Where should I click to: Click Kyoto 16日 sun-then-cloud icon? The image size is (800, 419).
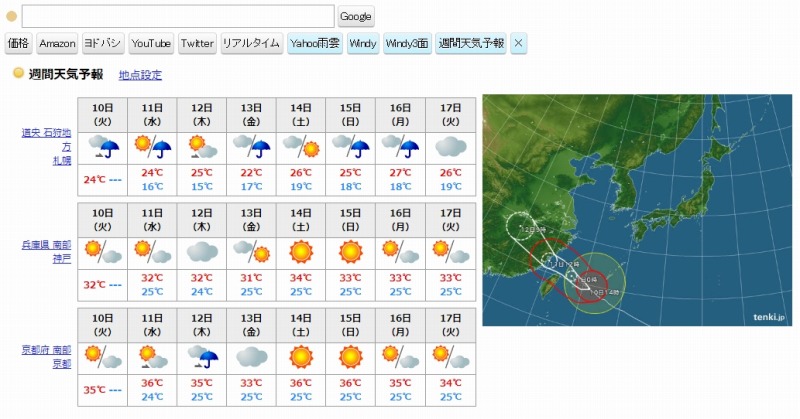tap(401, 358)
